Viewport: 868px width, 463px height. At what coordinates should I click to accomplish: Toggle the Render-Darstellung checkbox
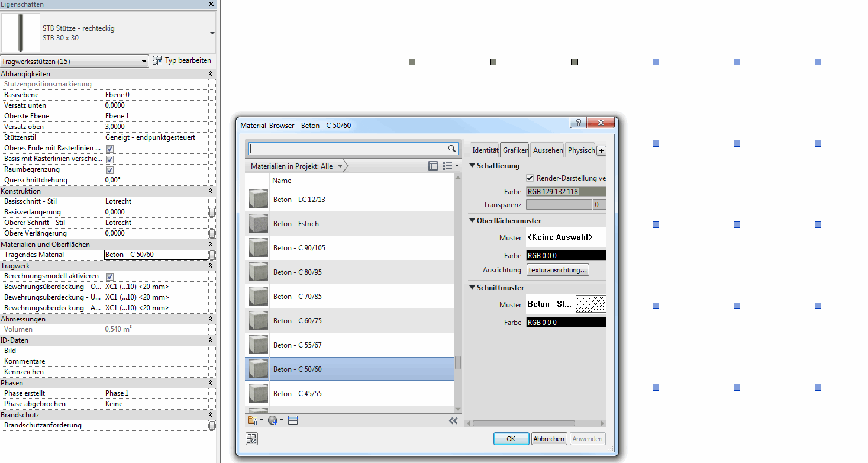tap(530, 178)
